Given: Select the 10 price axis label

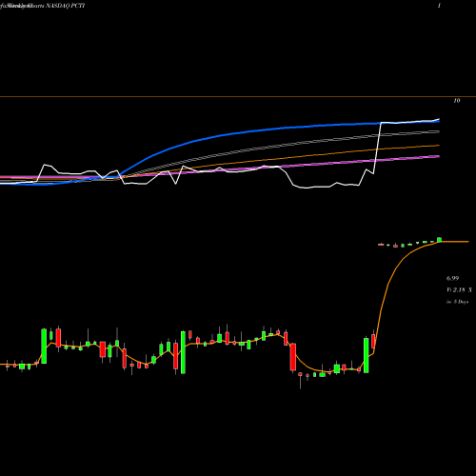Looking at the screenshot, I should (x=457, y=101).
